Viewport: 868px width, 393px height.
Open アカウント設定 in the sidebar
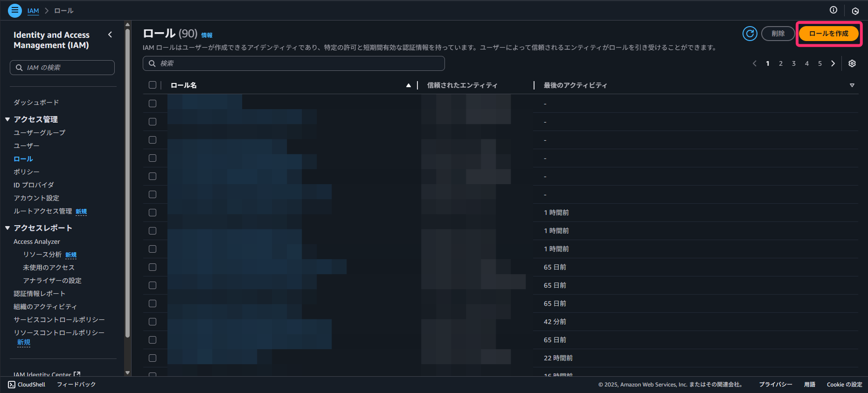pos(36,198)
